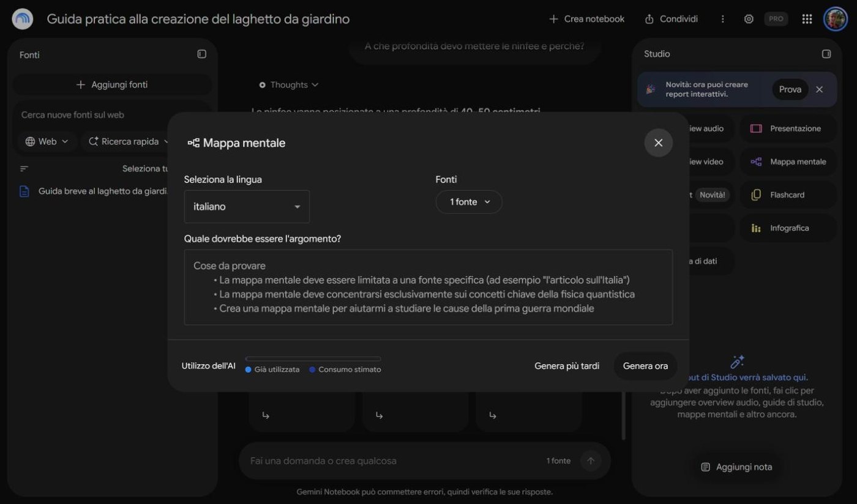Click Crea notebook
Screen dimensions: 857x504
click(586, 19)
